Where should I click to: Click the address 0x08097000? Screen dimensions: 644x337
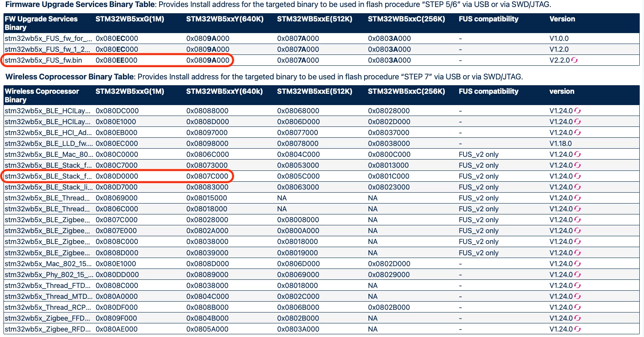tap(207, 132)
